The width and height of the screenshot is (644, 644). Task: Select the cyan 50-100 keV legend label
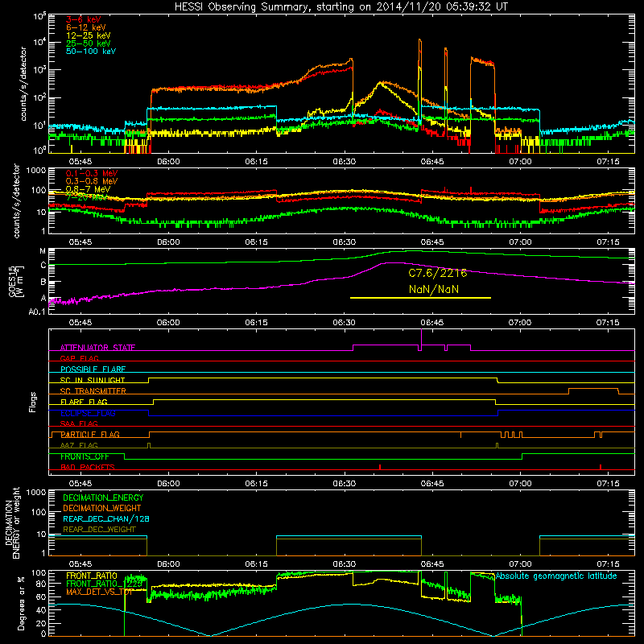tap(91, 51)
